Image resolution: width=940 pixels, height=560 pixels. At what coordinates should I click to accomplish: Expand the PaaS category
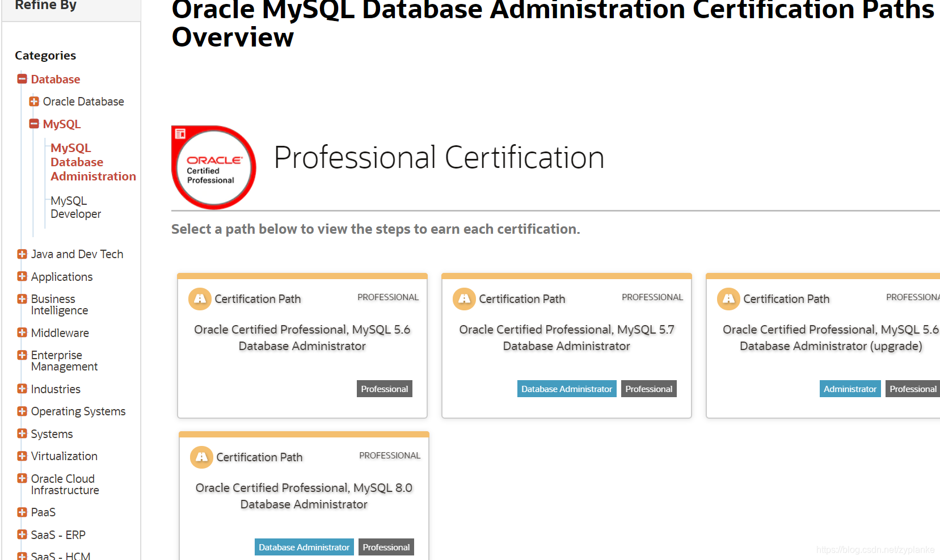pos(22,512)
